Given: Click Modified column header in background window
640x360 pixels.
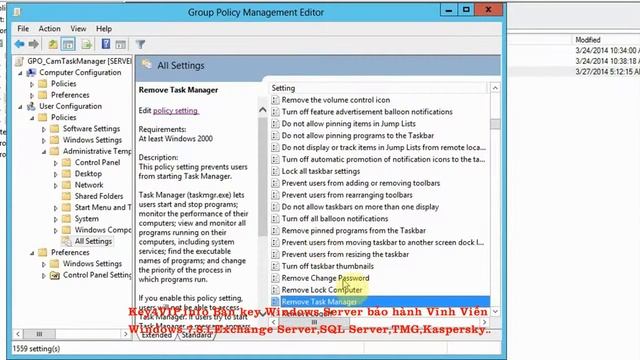Looking at the screenshot, I should pos(588,40).
